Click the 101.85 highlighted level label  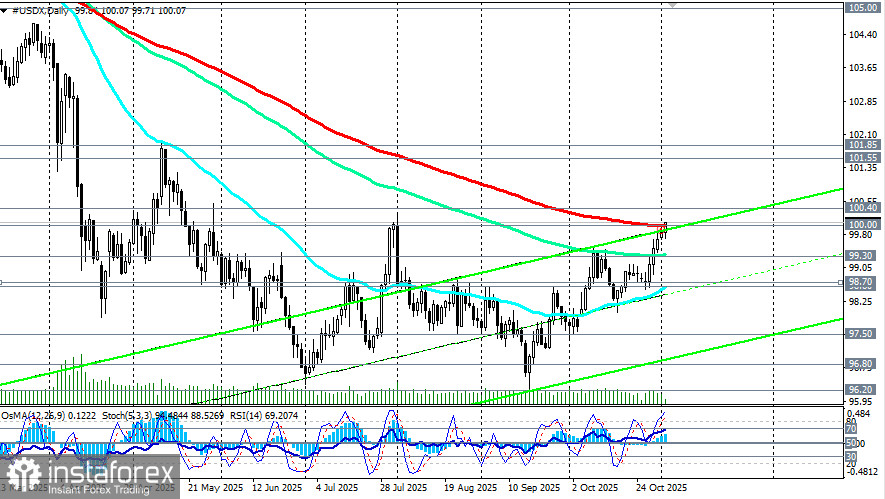tap(863, 145)
